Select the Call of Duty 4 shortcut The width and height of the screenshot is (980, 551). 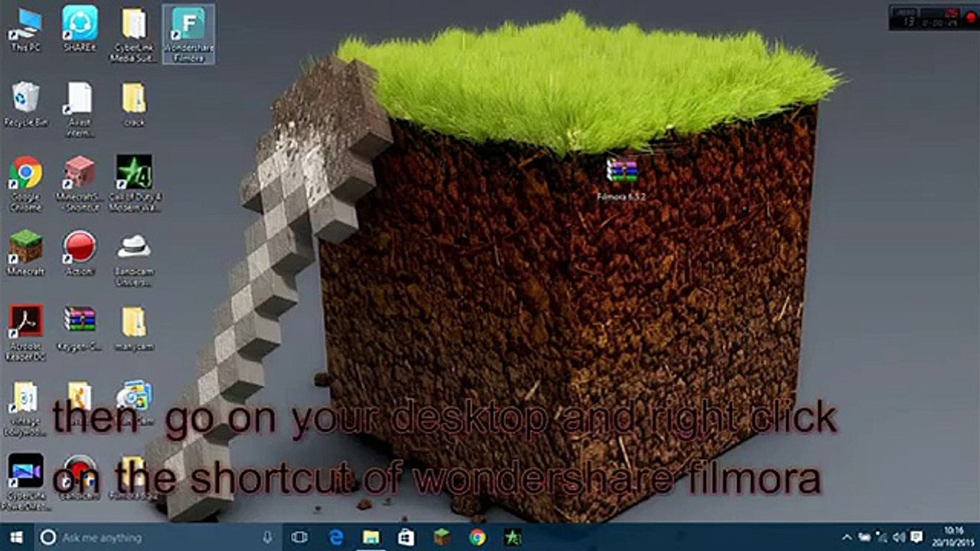(134, 183)
